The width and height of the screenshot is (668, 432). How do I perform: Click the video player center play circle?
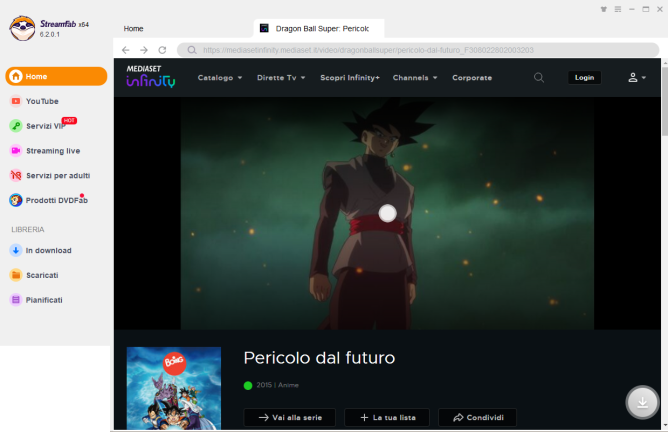click(x=388, y=213)
